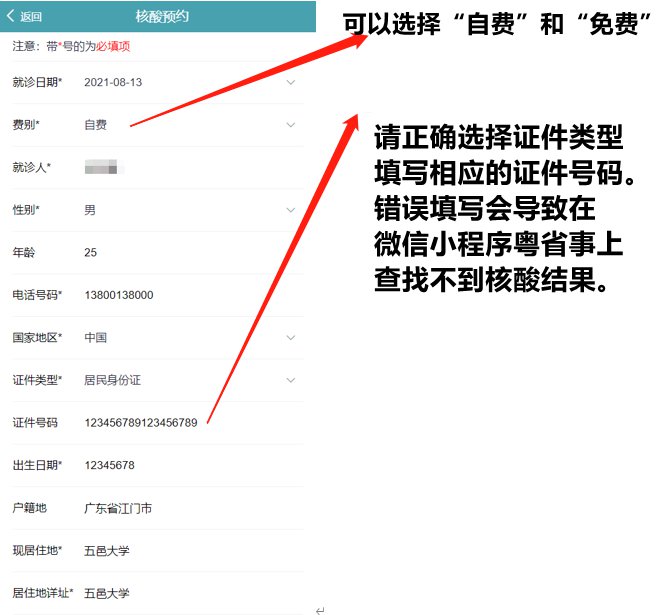This screenshot has width=665, height=615.
Task: Expand the 性别 dropdown chevron
Action: pyautogui.click(x=291, y=210)
